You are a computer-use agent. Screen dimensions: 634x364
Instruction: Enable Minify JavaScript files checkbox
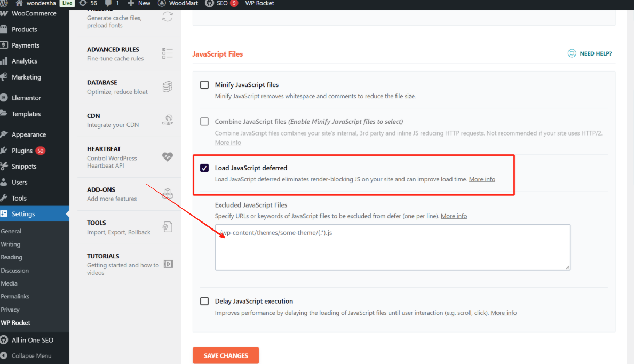click(204, 85)
